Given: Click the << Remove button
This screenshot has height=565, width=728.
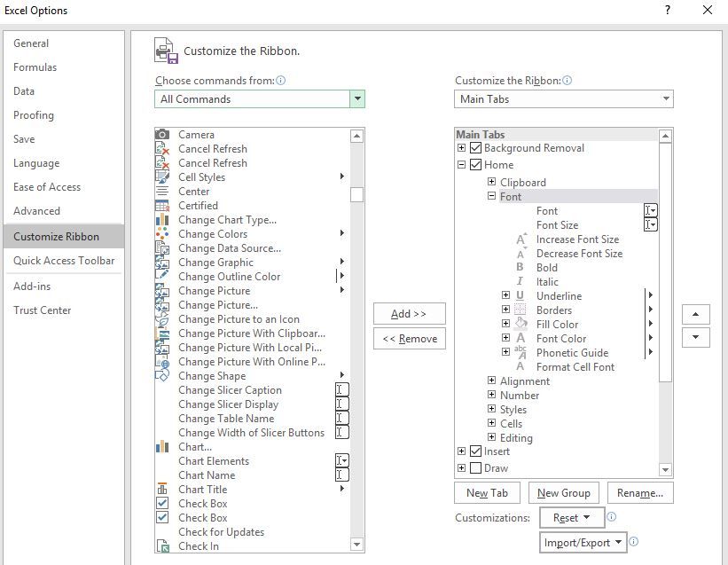Looking at the screenshot, I should tap(409, 339).
